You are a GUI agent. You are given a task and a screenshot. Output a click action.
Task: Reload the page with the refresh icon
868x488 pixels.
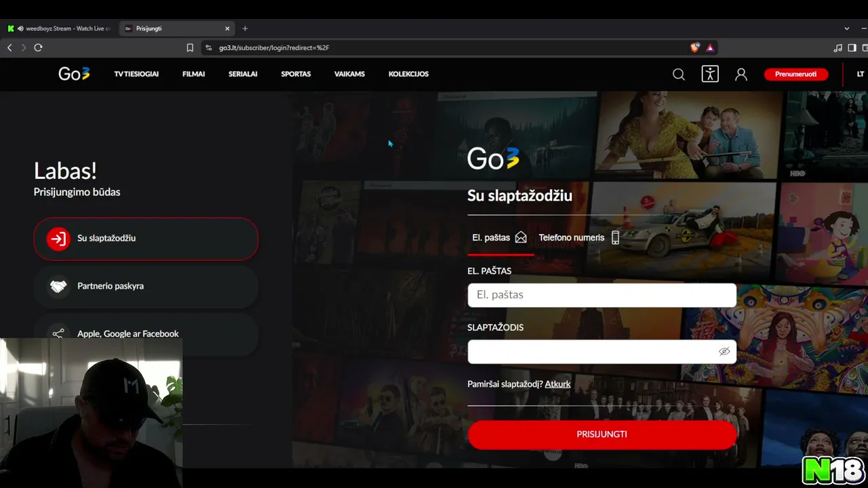38,47
